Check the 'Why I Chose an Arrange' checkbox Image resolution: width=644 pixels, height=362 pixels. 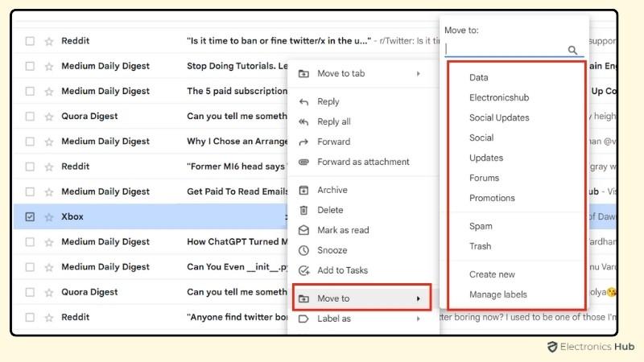[30, 142]
